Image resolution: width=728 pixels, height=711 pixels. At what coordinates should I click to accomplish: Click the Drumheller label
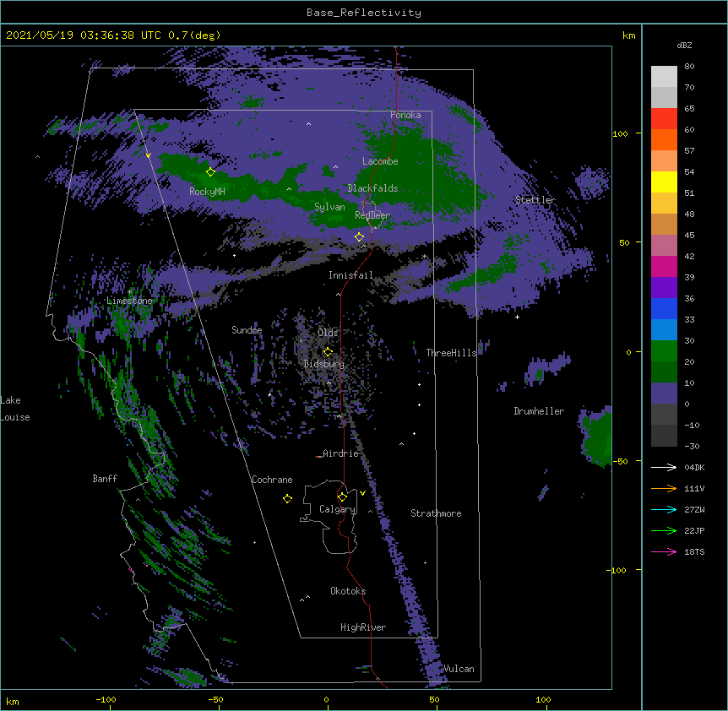point(539,411)
